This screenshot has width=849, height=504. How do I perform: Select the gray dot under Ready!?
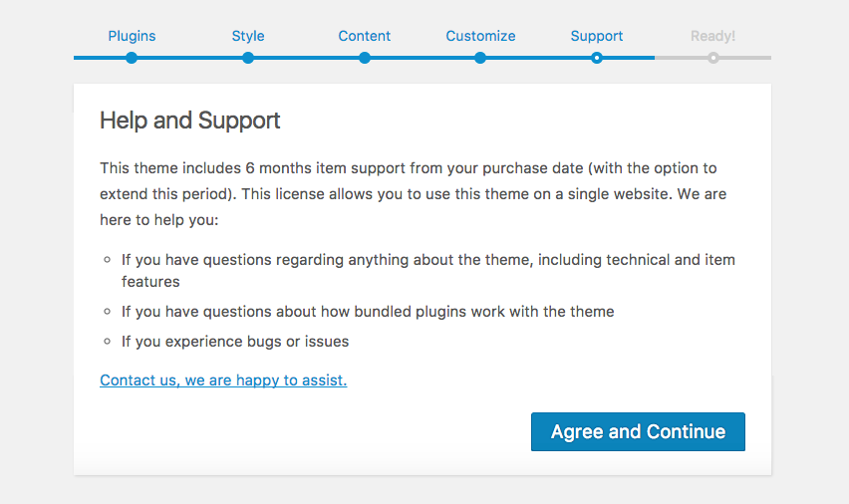[x=712, y=58]
